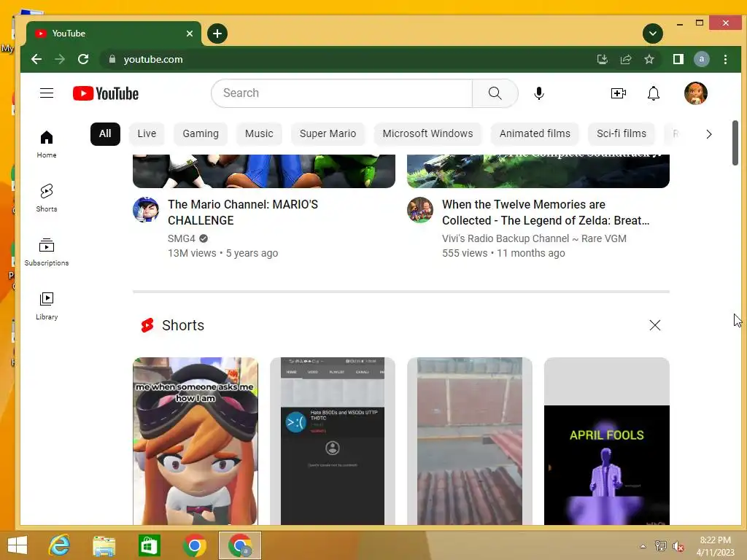Viewport: 747px width, 560px height.
Task: Open the Chrome profile icon
Action: pyautogui.click(x=701, y=59)
